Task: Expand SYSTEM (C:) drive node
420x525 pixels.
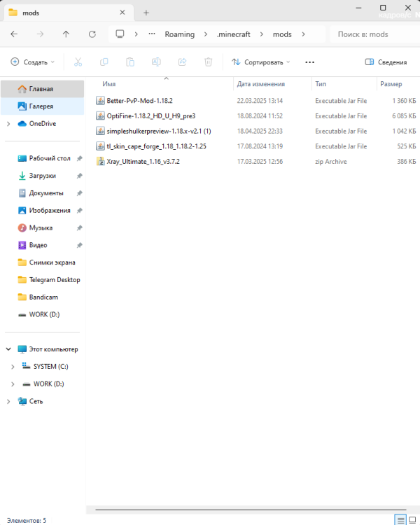Action: [13, 367]
